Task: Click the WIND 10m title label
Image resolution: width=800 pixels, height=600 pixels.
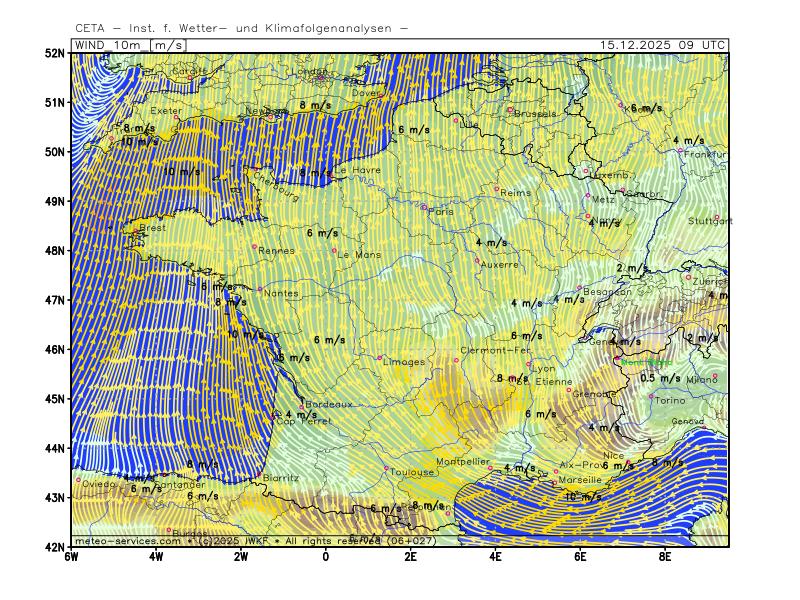Action: 108,45
